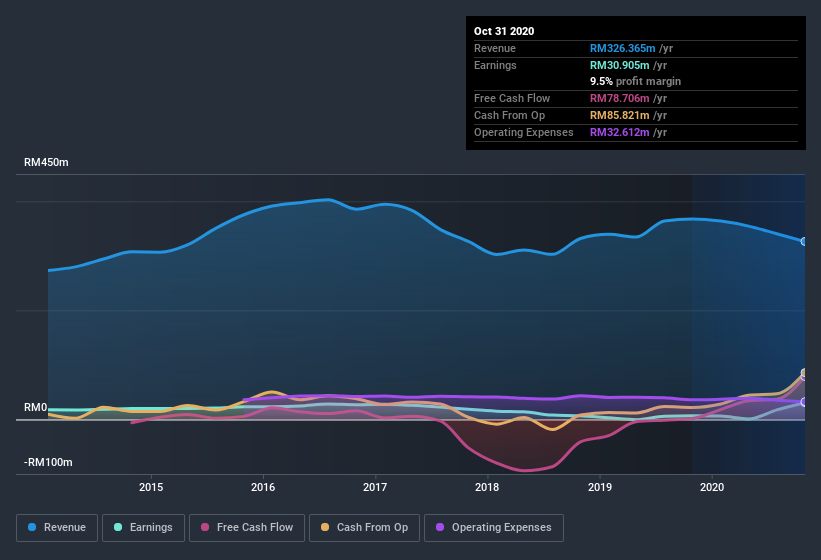Click the -RM100m y-axis label
This screenshot has width=821, height=560.
pyautogui.click(x=48, y=462)
